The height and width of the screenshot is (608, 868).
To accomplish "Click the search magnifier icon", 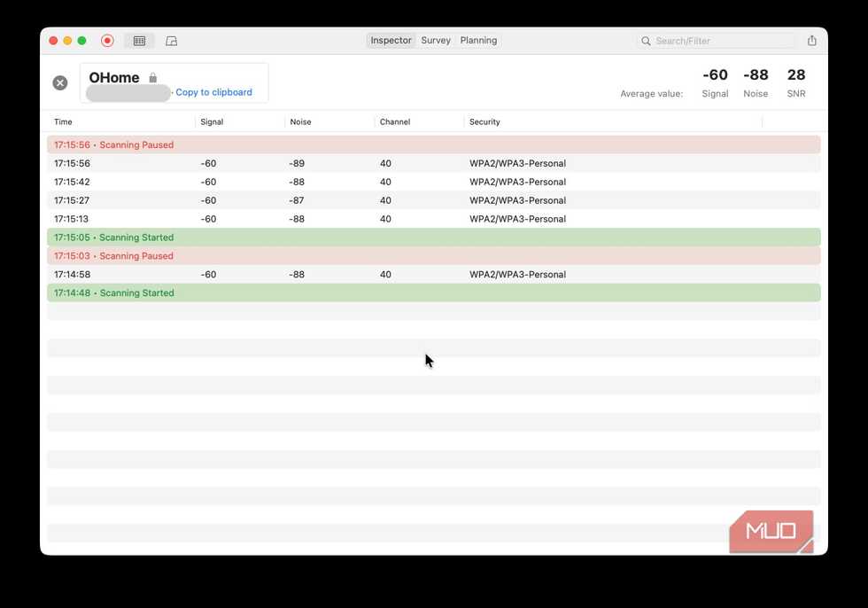I will coord(646,41).
